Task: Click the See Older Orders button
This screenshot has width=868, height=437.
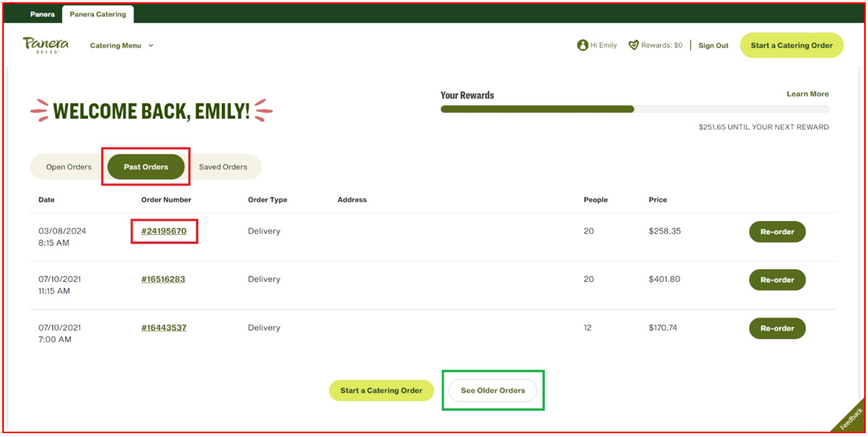Action: 492,390
